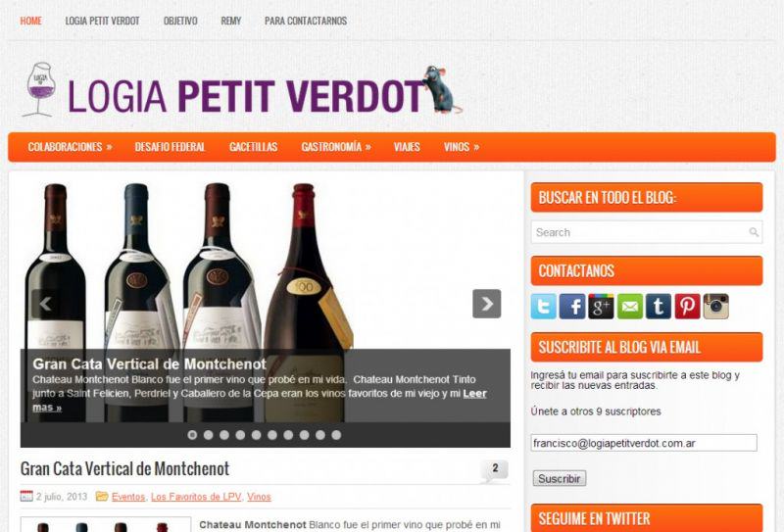
Task: Expand the Gastronomía menu
Action: tap(336, 147)
